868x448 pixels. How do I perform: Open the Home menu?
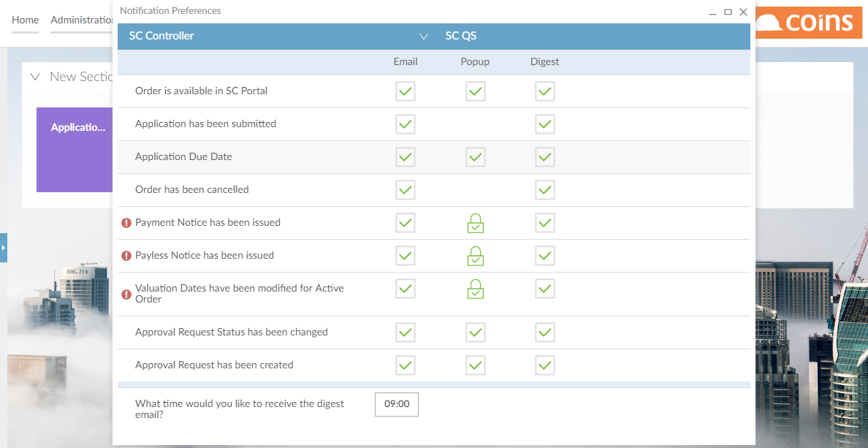coord(25,20)
